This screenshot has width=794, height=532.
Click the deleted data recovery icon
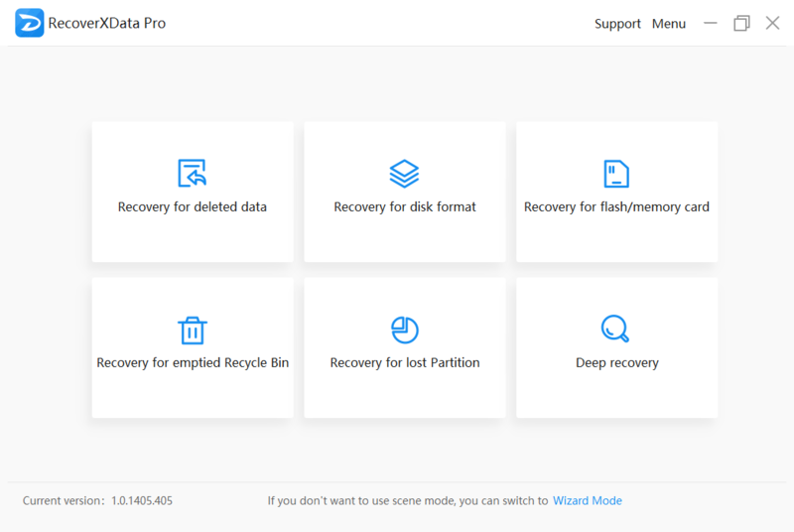tap(192, 173)
